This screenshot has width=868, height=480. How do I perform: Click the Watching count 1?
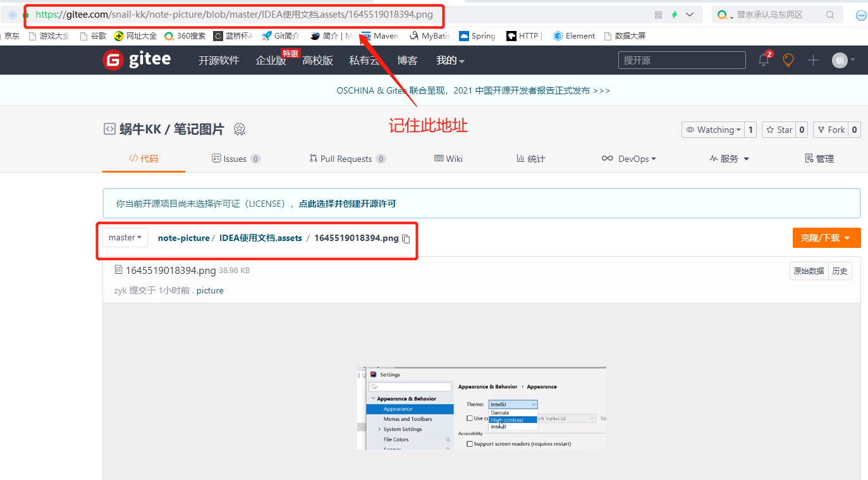750,130
